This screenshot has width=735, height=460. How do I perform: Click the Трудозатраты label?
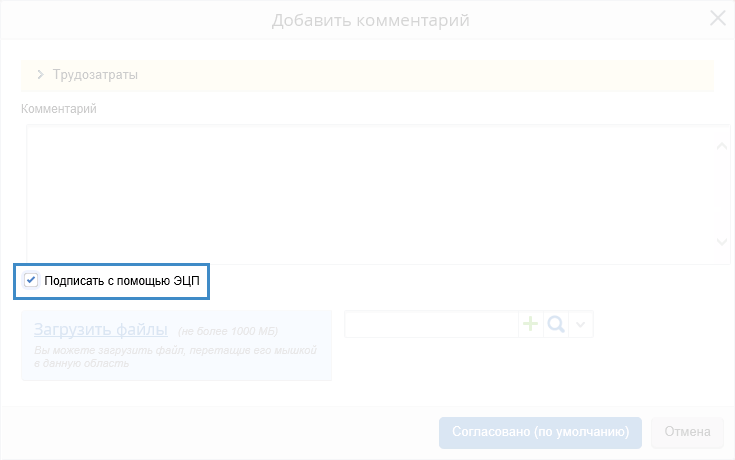click(95, 75)
